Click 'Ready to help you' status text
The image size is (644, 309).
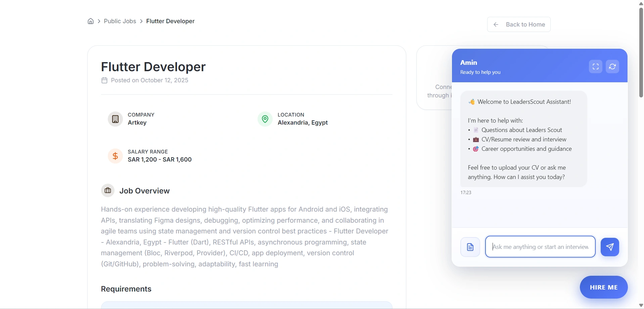pyautogui.click(x=480, y=72)
